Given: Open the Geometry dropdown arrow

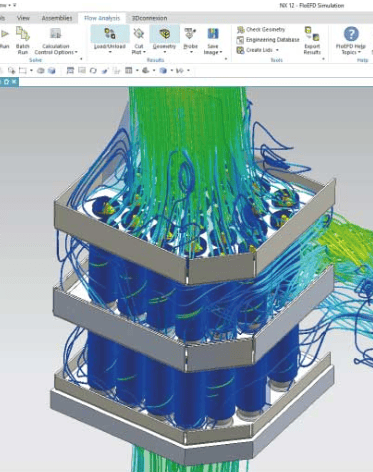Looking at the screenshot, I should pyautogui.click(x=164, y=52).
